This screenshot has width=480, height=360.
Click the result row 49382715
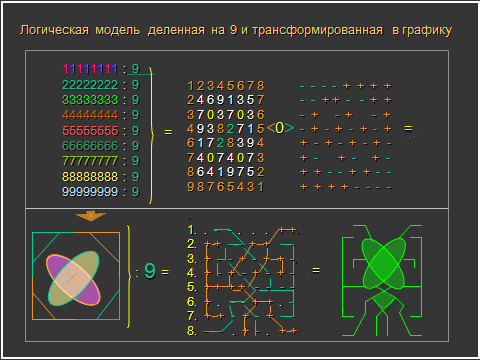tap(226, 129)
